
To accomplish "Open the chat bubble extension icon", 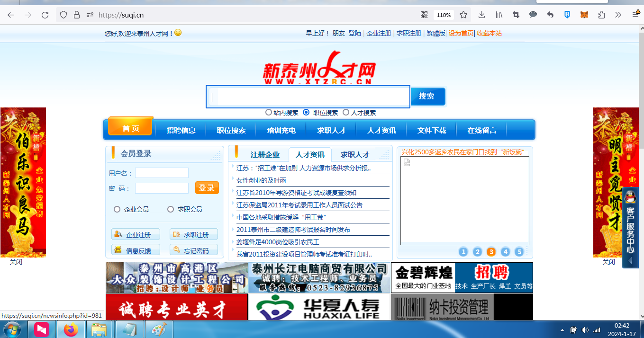I will 533,15.
